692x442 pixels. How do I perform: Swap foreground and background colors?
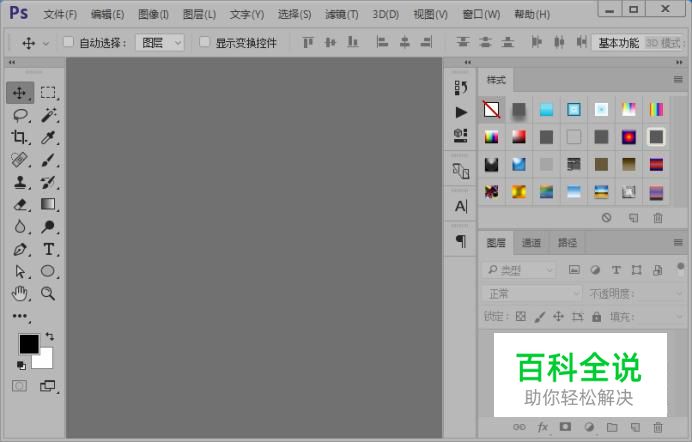click(x=49, y=337)
